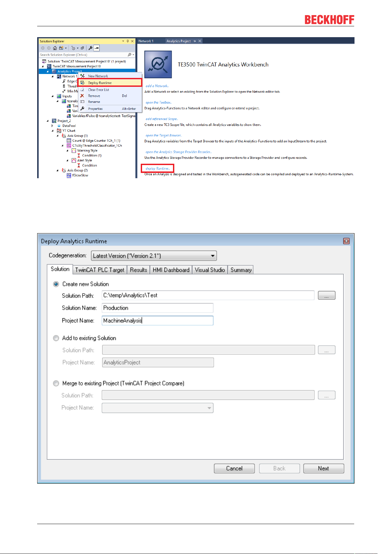392x554 pixels.
Task: Open the disabled Merge Project Name dropdown
Action: coord(158,408)
